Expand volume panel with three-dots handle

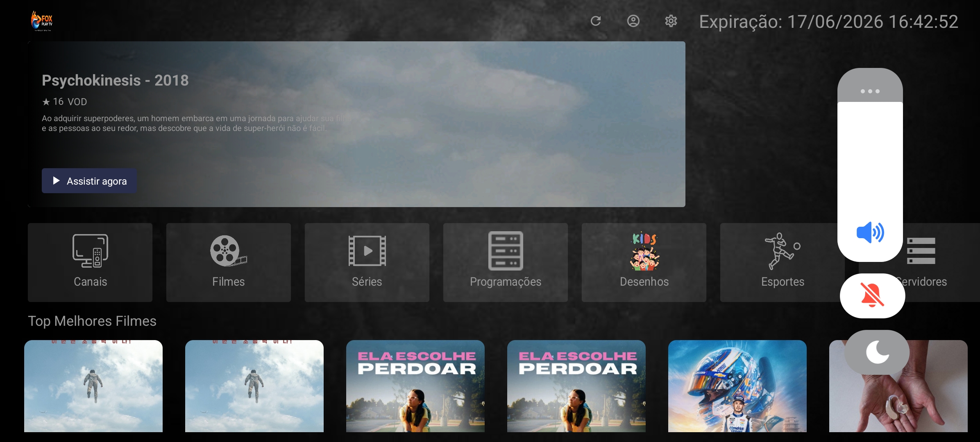click(870, 91)
